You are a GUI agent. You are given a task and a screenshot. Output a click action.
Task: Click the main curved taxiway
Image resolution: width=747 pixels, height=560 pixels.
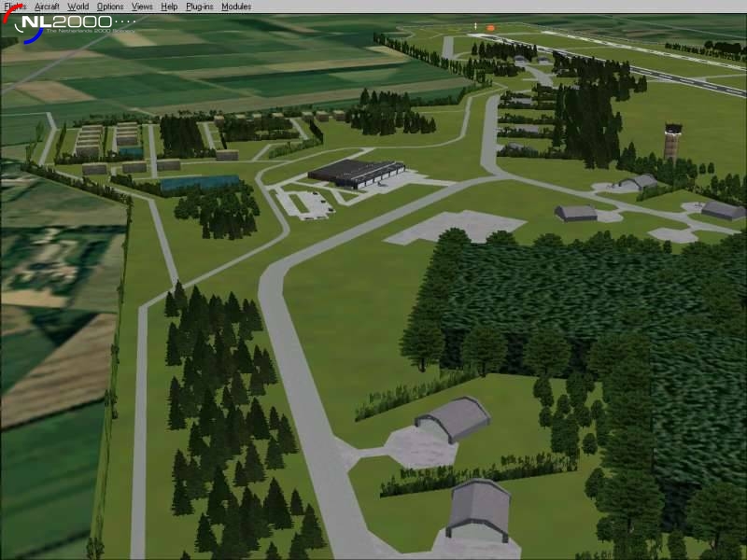point(305,381)
